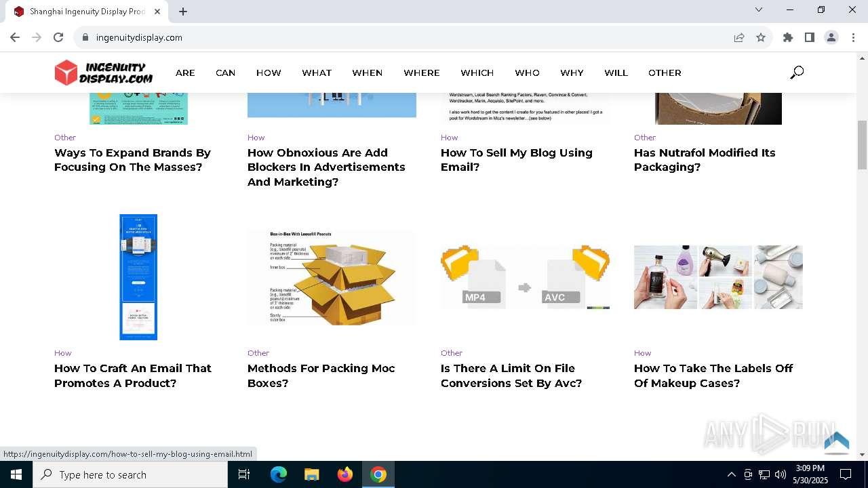Click the Windows taskbar search box

tap(130, 474)
